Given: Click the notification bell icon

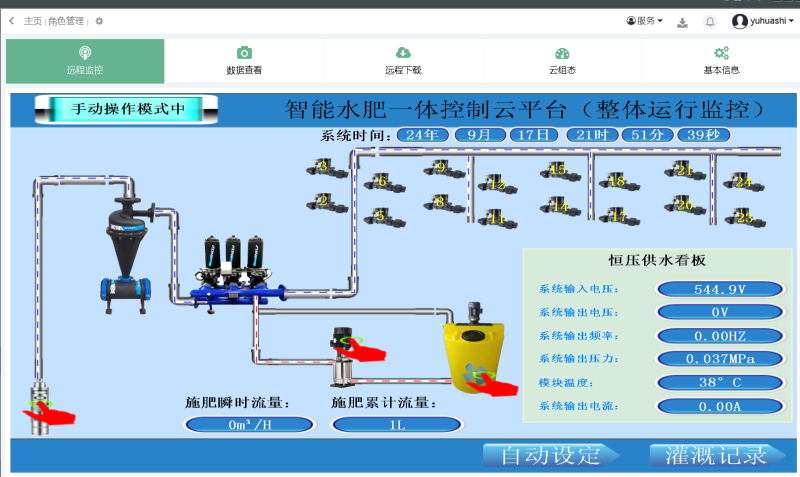Looking at the screenshot, I should pyautogui.click(x=710, y=21).
